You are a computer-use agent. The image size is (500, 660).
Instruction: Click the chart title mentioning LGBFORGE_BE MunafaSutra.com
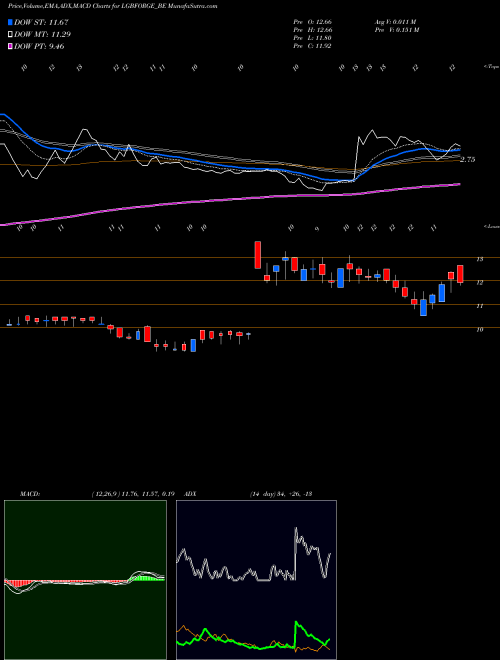[x=113, y=6]
